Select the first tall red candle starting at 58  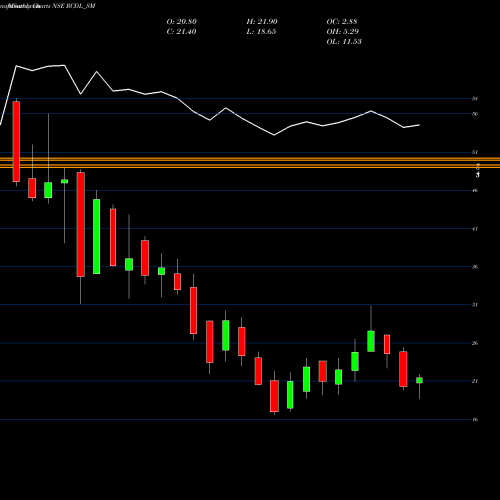point(16,142)
